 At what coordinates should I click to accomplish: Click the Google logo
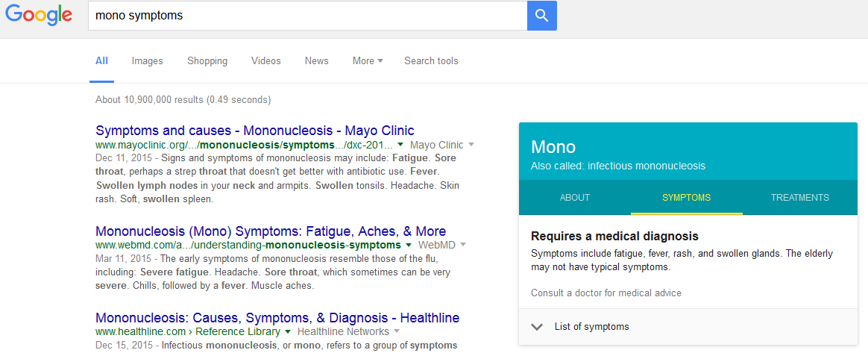(x=39, y=16)
